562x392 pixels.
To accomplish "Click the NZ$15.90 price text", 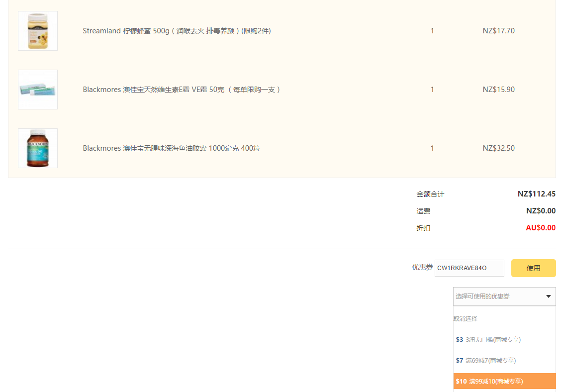I will [x=498, y=90].
